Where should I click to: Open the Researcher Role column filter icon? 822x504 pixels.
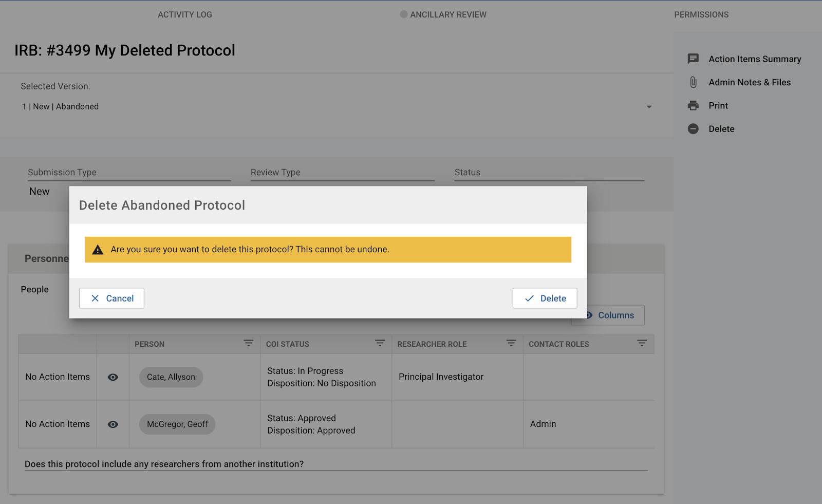point(511,343)
